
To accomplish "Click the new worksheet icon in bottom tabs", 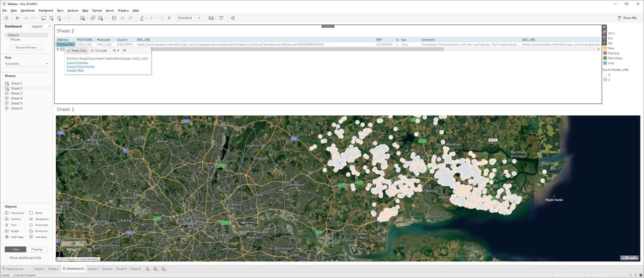I will [147, 269].
